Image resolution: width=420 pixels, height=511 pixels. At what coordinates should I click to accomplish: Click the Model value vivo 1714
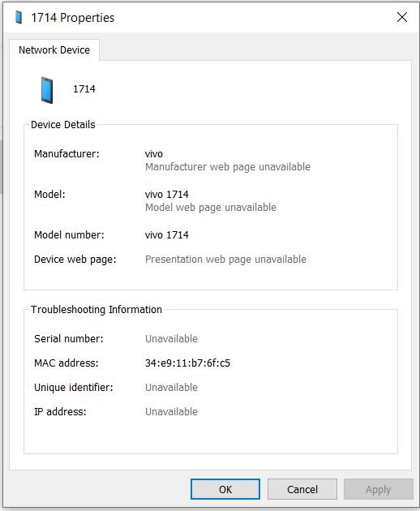[166, 195]
